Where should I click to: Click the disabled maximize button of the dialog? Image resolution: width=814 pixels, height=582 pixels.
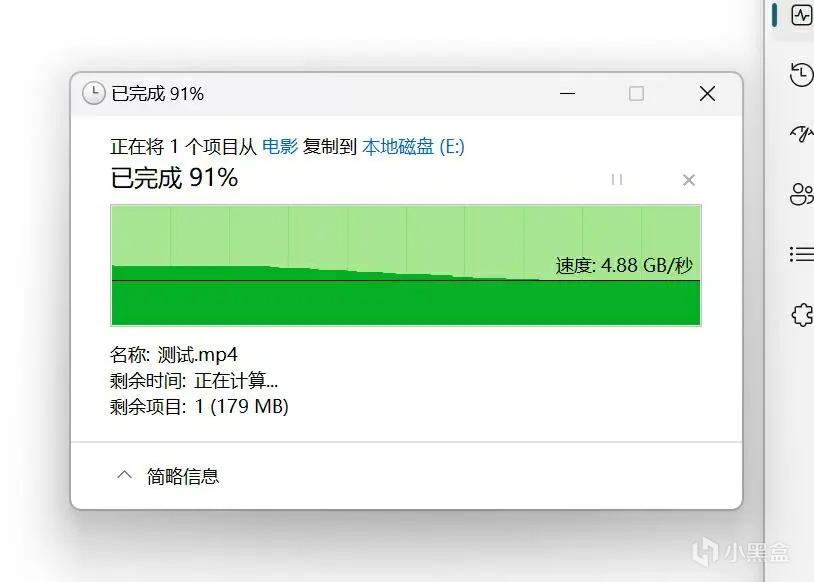(x=636, y=94)
